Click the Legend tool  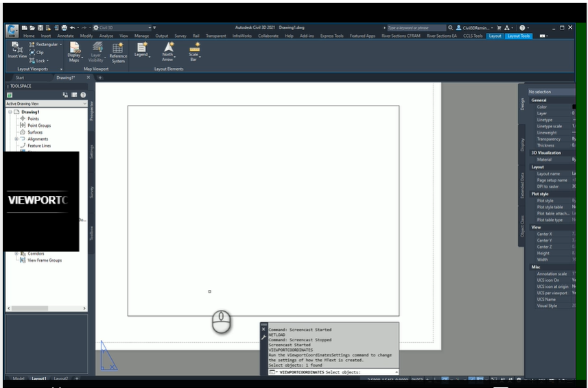click(x=142, y=49)
